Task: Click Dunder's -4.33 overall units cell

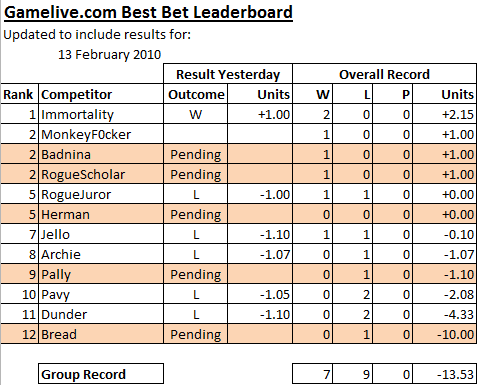Action: pyautogui.click(x=444, y=314)
